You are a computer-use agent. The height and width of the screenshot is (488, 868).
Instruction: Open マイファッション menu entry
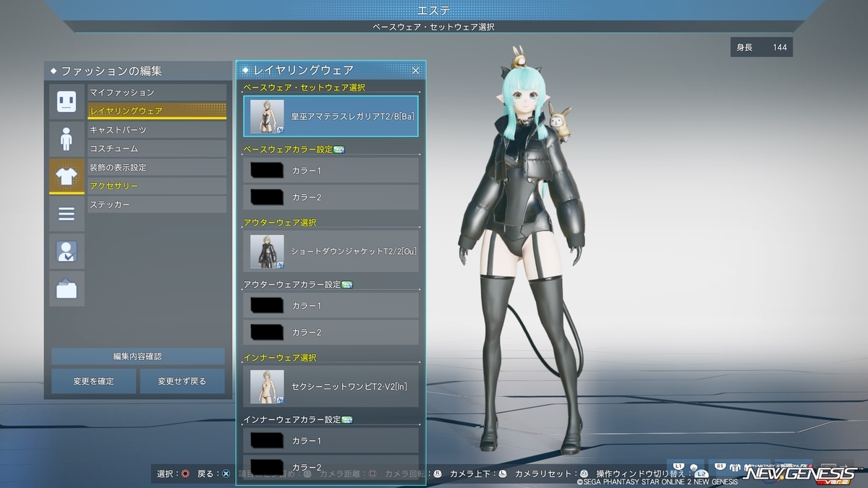157,93
